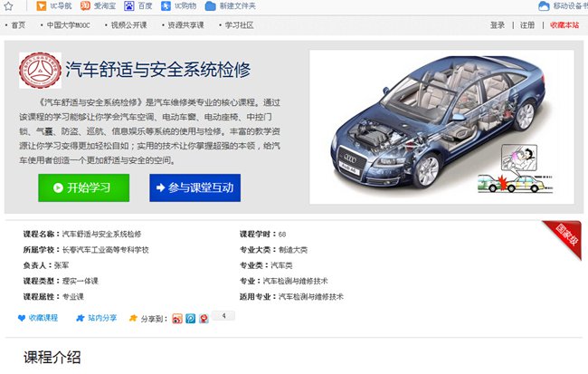
Task: Open the 视频公开课 nav item
Action: [x=128, y=25]
